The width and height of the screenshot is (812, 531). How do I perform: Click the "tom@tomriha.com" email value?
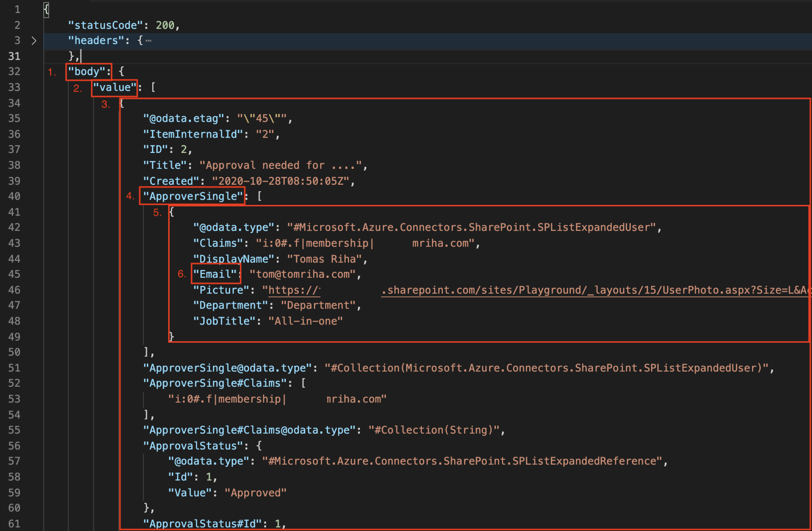(303, 274)
